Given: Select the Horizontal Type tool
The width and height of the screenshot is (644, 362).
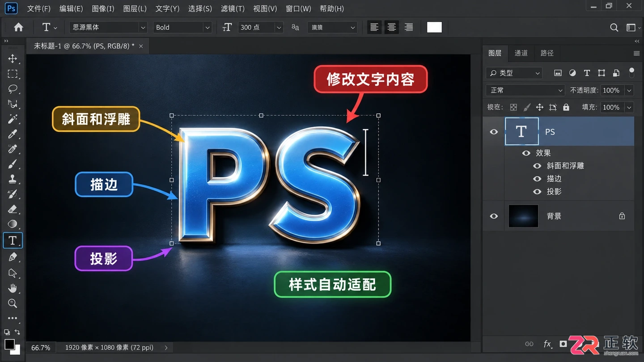Looking at the screenshot, I should (x=13, y=240).
